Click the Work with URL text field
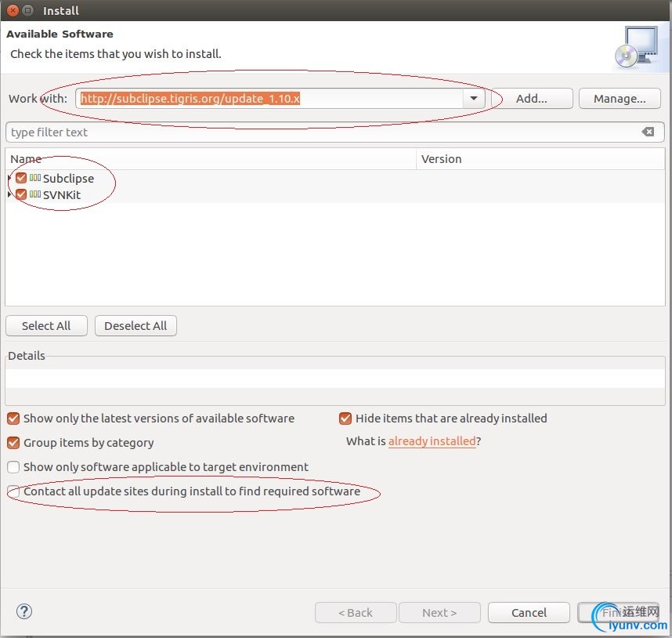Viewport: 672px width, 638px height. coord(270,99)
